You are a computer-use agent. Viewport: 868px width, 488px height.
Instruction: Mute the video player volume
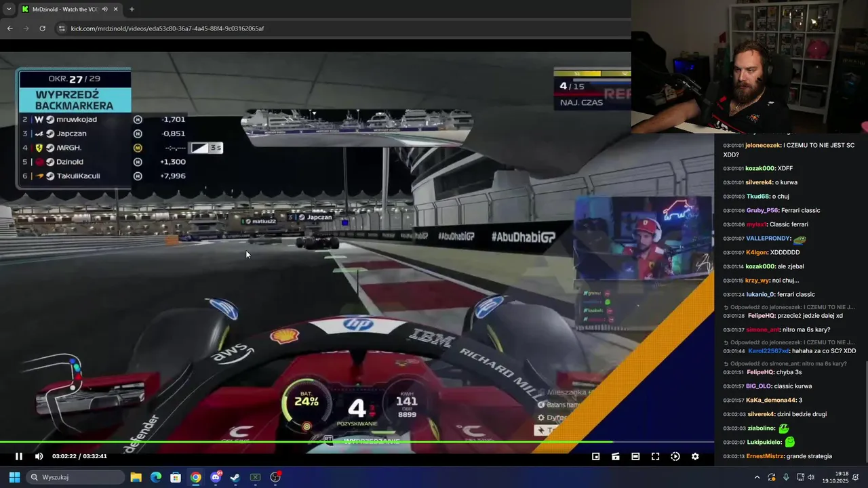tap(39, 456)
